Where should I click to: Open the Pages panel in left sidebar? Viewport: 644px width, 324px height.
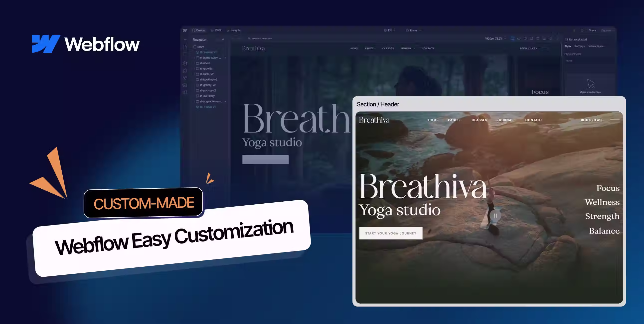coord(185,47)
